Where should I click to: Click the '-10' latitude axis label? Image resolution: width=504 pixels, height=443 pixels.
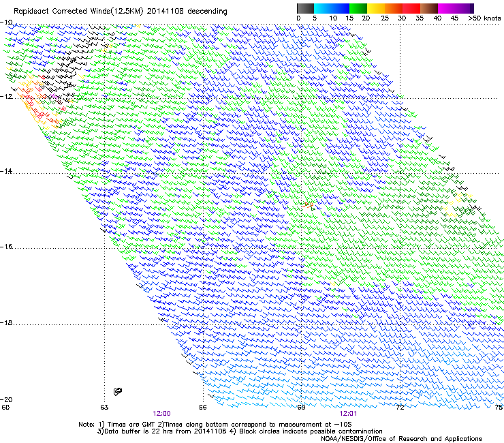click(x=6, y=22)
